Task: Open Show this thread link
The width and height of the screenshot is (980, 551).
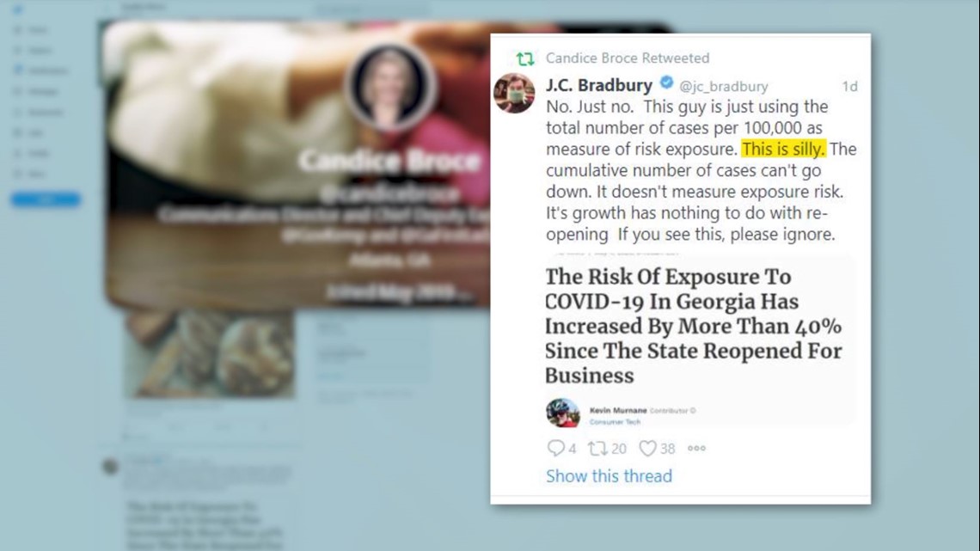Action: [609, 476]
